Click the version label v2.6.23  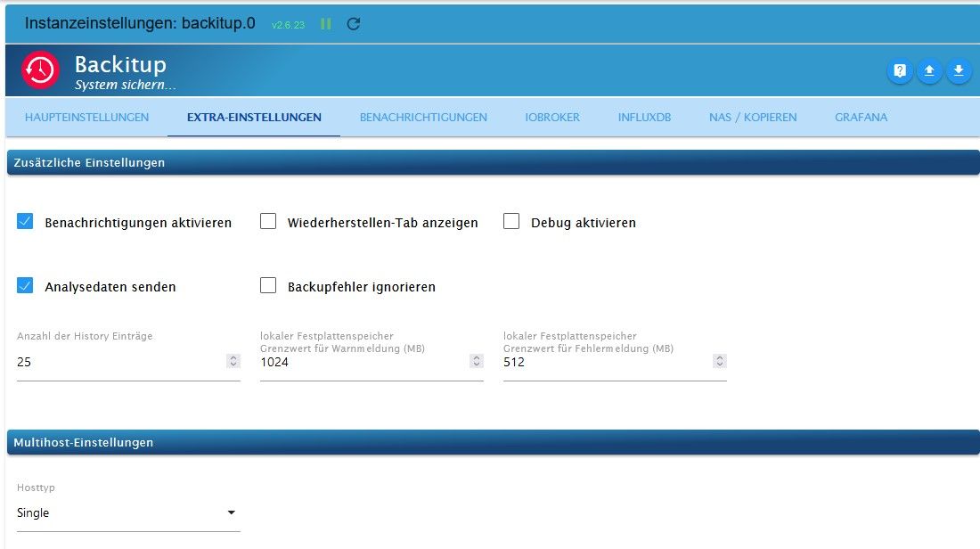[x=288, y=25]
